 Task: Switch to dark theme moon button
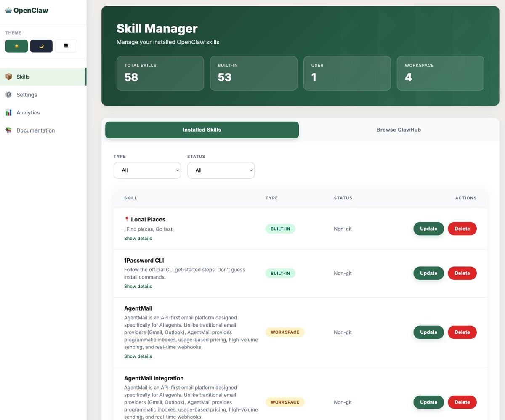41,46
